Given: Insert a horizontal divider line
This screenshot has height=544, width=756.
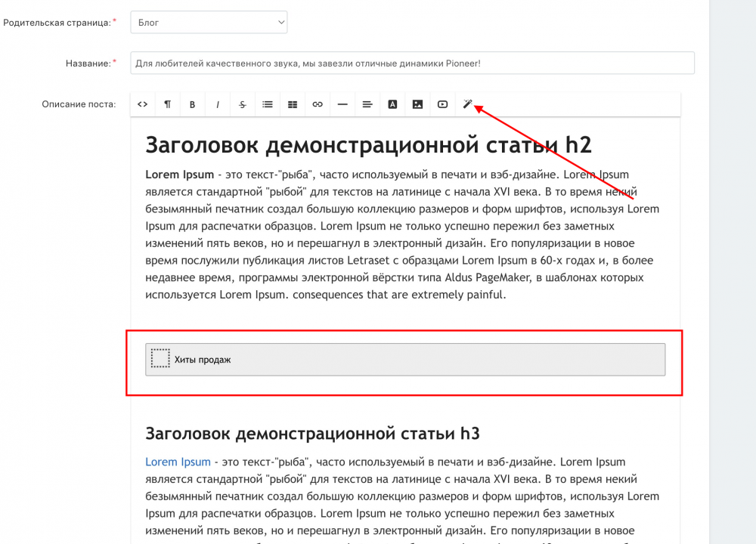Looking at the screenshot, I should click(x=342, y=104).
